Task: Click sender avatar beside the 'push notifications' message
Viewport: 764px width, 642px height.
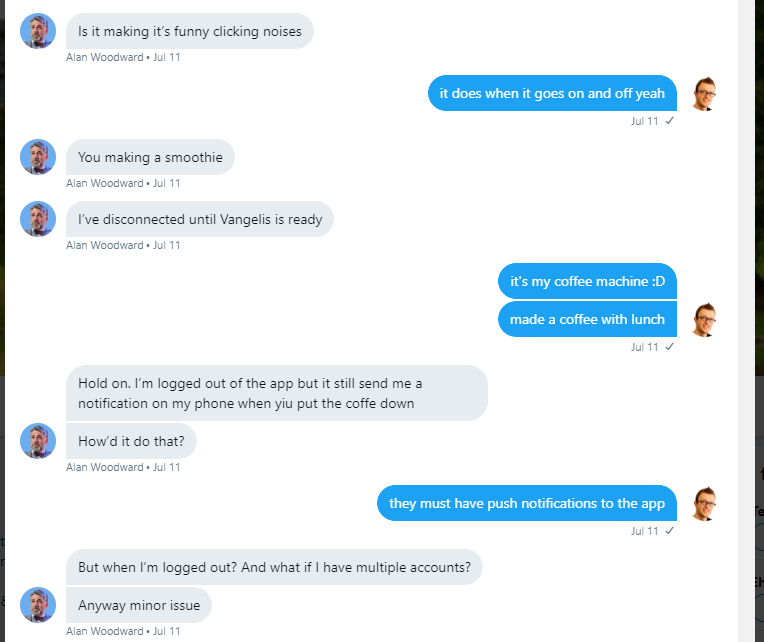Action: coord(705,504)
